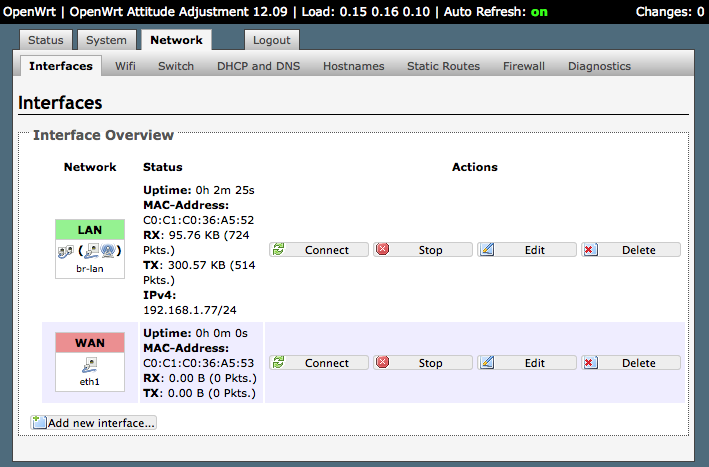
Task: Stop the WAN interface
Action: click(423, 363)
